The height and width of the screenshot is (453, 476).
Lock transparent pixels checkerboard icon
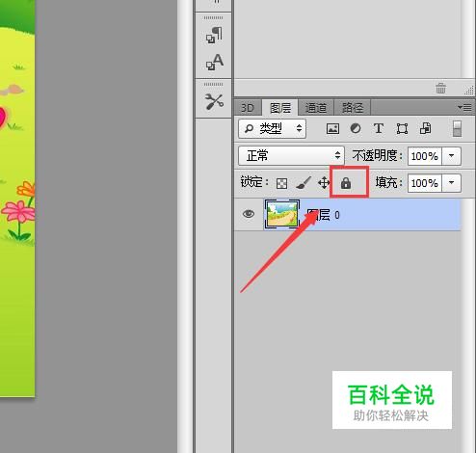click(281, 184)
